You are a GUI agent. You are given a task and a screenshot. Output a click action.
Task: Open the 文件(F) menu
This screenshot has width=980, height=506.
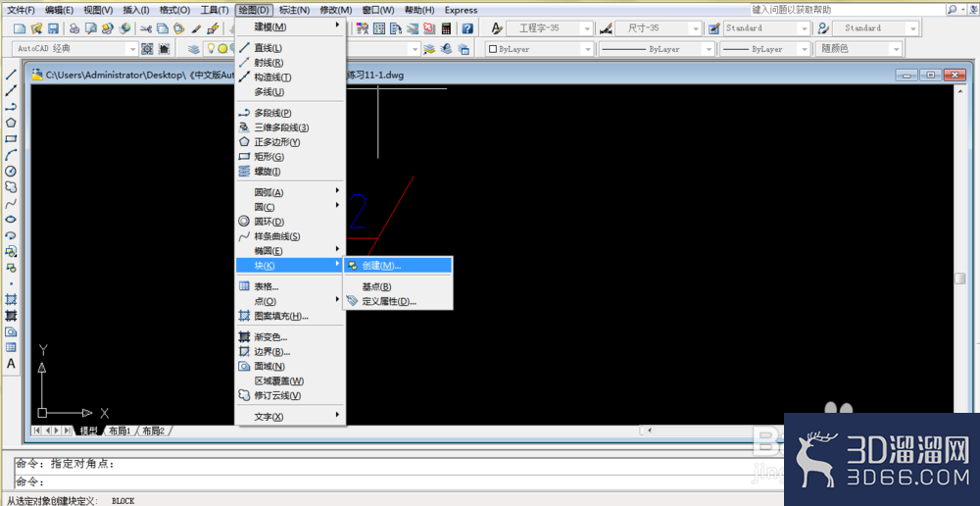click(22, 10)
